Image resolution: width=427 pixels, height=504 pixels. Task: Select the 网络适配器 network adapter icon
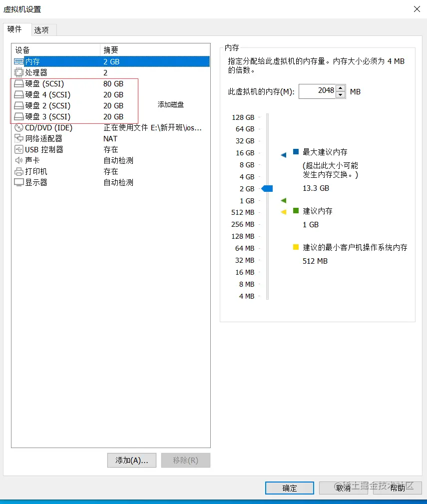point(18,138)
